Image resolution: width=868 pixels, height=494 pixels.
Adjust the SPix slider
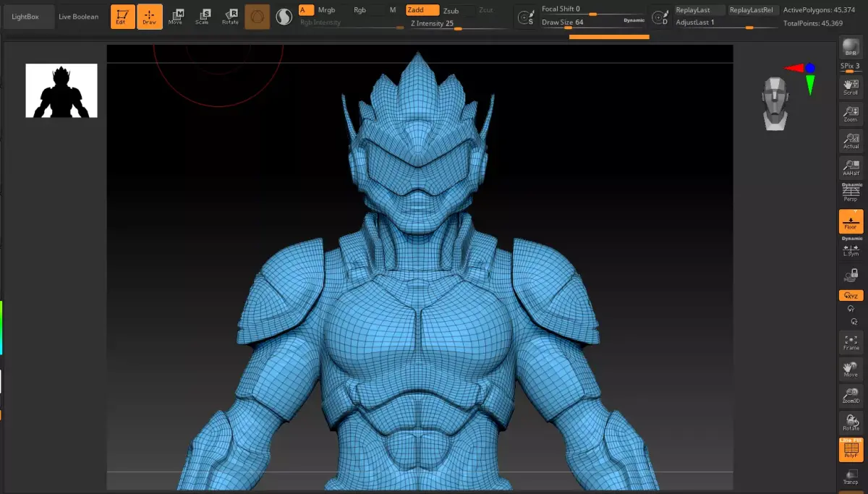pyautogui.click(x=851, y=67)
